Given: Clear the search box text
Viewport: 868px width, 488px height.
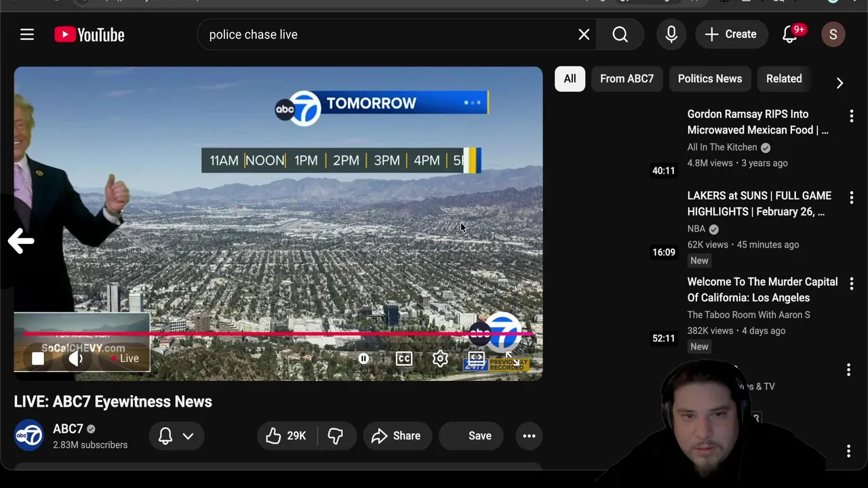Looking at the screenshot, I should click(x=584, y=35).
